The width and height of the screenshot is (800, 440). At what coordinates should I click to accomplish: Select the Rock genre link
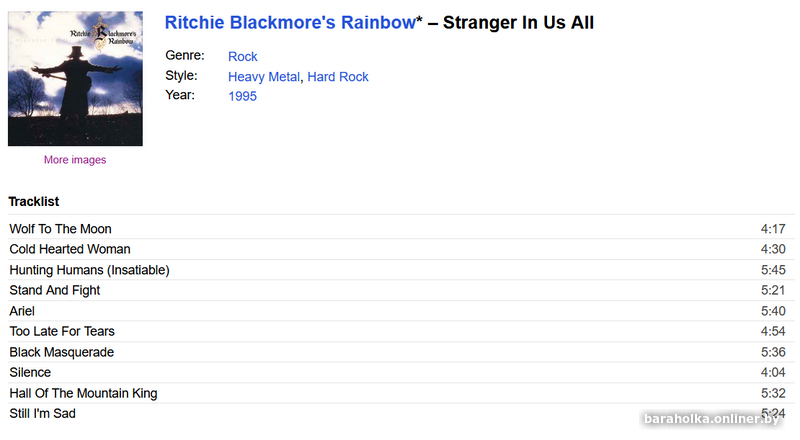coord(243,57)
